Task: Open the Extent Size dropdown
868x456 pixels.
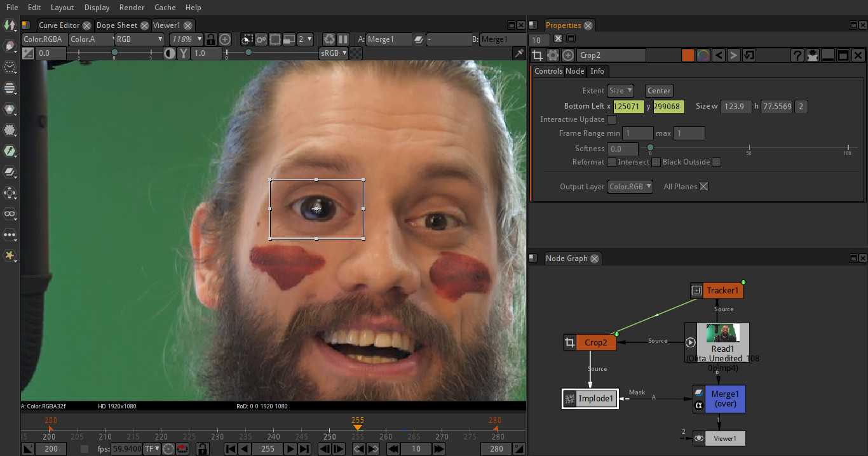Action: tap(620, 91)
